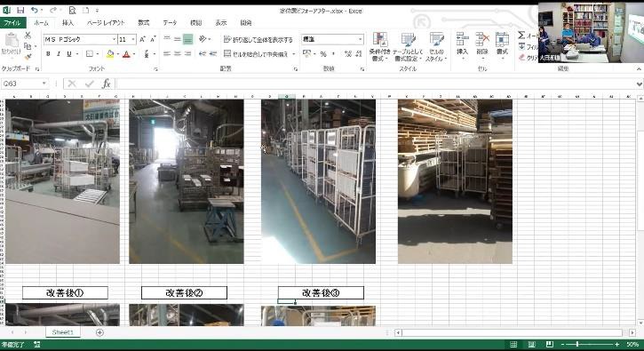This screenshot has height=351, width=644.
Task: Expand the number format dropdown
Action: click(x=361, y=39)
